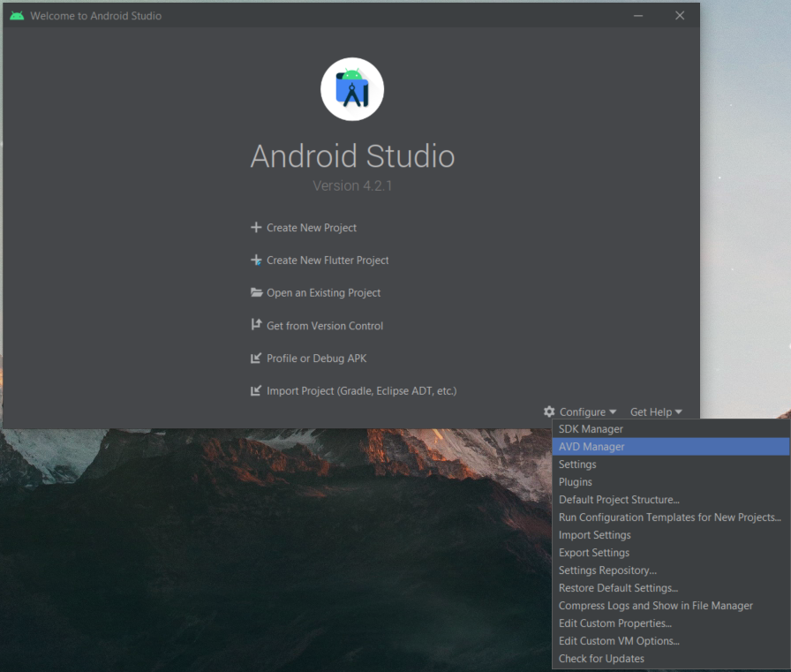The width and height of the screenshot is (791, 672).
Task: Click the folder icon for Open an Existing Project
Action: [x=256, y=292]
